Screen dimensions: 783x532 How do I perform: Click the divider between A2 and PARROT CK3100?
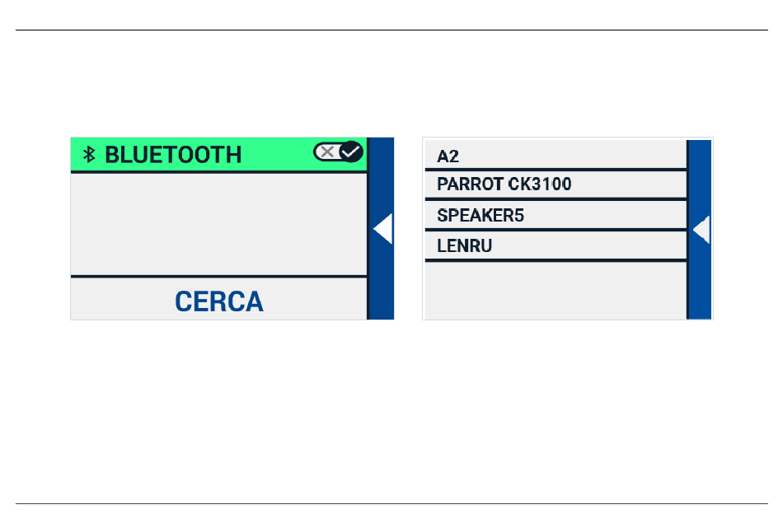pyautogui.click(x=555, y=170)
